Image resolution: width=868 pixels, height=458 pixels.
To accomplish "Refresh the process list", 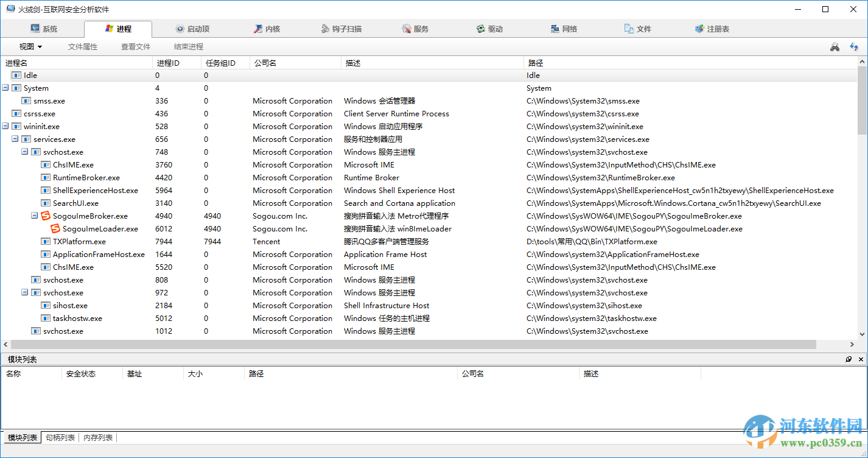I will click(855, 47).
